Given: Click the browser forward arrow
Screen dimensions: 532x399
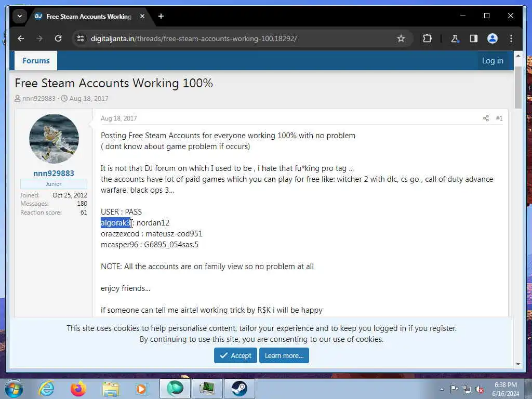Looking at the screenshot, I should pos(39,38).
